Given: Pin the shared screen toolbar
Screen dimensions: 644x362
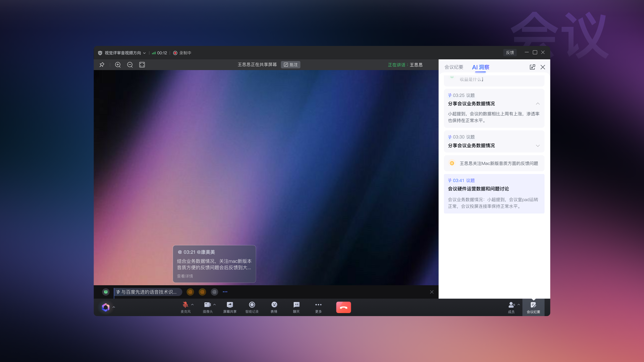Looking at the screenshot, I should 102,65.
